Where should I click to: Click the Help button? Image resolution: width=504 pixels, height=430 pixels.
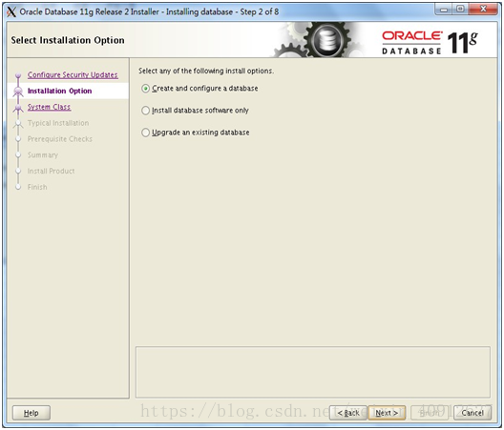[x=31, y=413]
